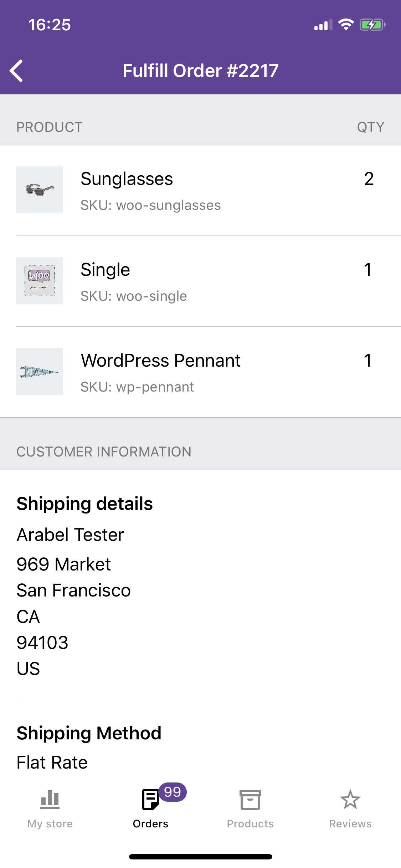401x868 pixels.
Task: Tap the back arrow icon
Action: coord(16,71)
